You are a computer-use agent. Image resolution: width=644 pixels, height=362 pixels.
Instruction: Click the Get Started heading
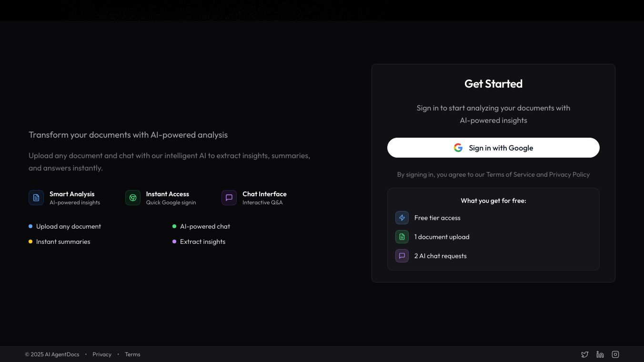click(x=493, y=84)
